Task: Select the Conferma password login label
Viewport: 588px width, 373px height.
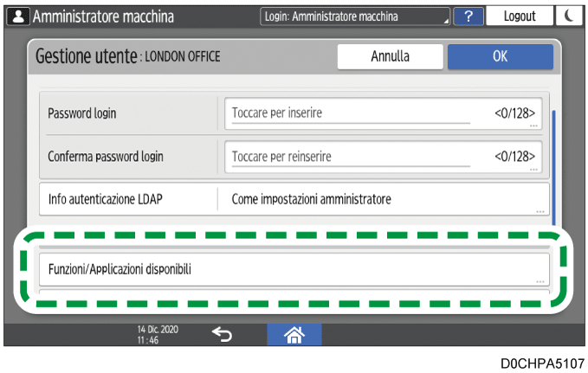Action: coord(106,157)
